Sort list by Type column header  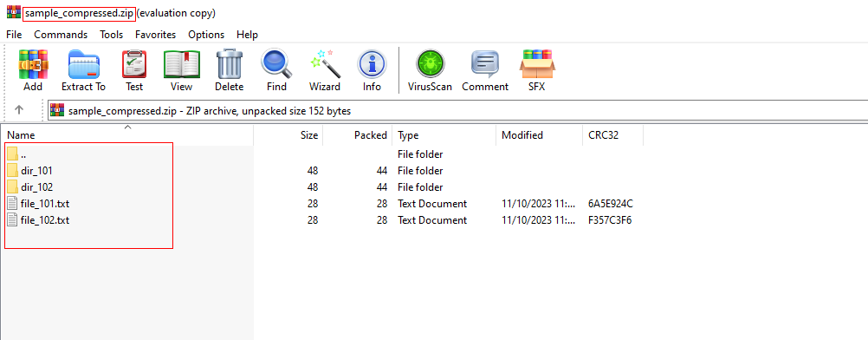point(444,134)
